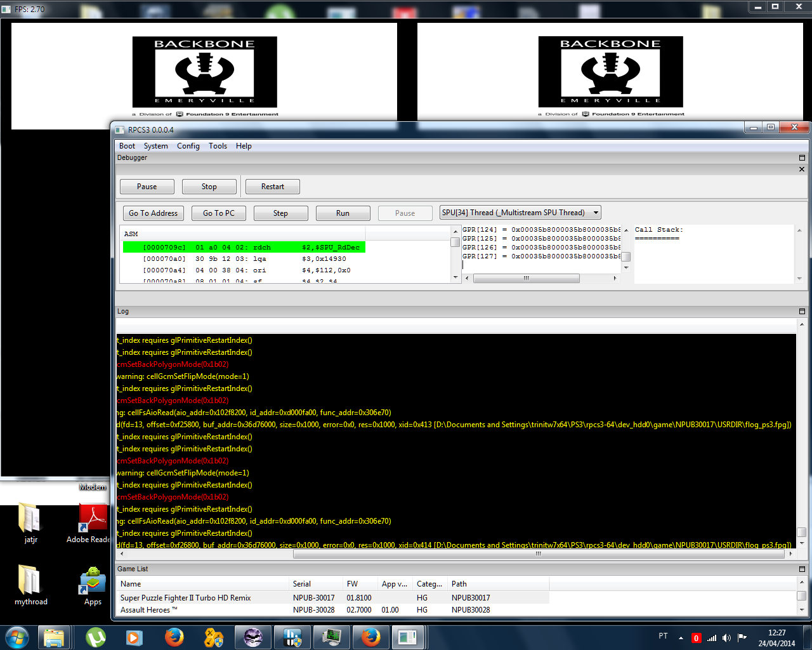Open the Boot menu

pyautogui.click(x=127, y=146)
